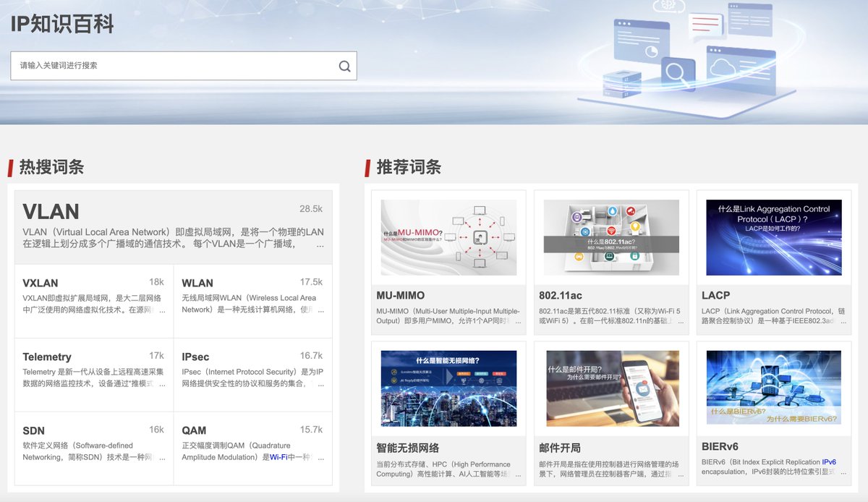Open the 智能无损网络 entry thumbnail

[x=447, y=387]
